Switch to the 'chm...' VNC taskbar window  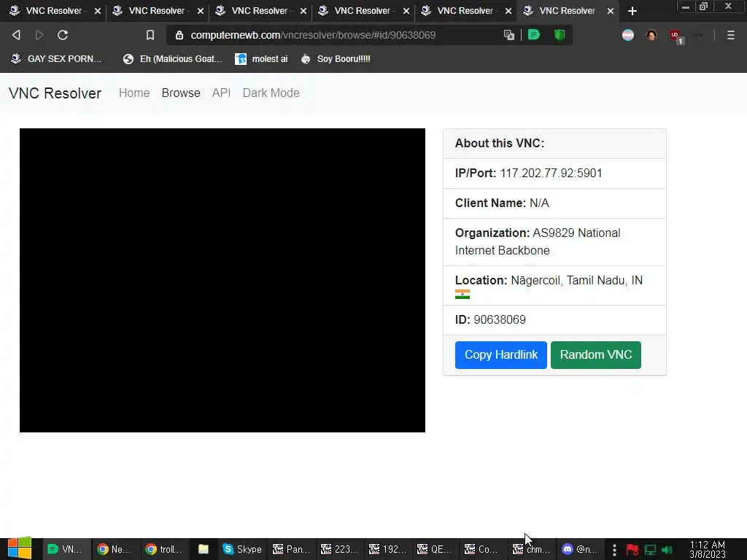(532, 549)
